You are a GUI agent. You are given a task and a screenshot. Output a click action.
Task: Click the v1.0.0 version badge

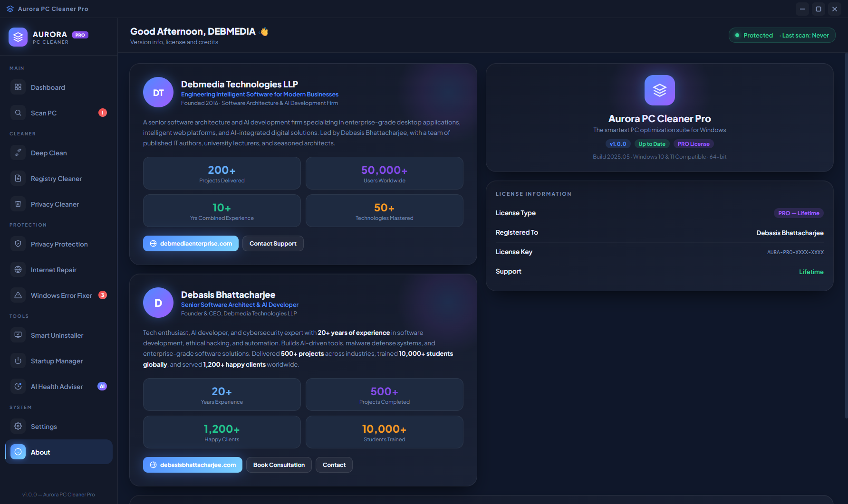coord(618,144)
